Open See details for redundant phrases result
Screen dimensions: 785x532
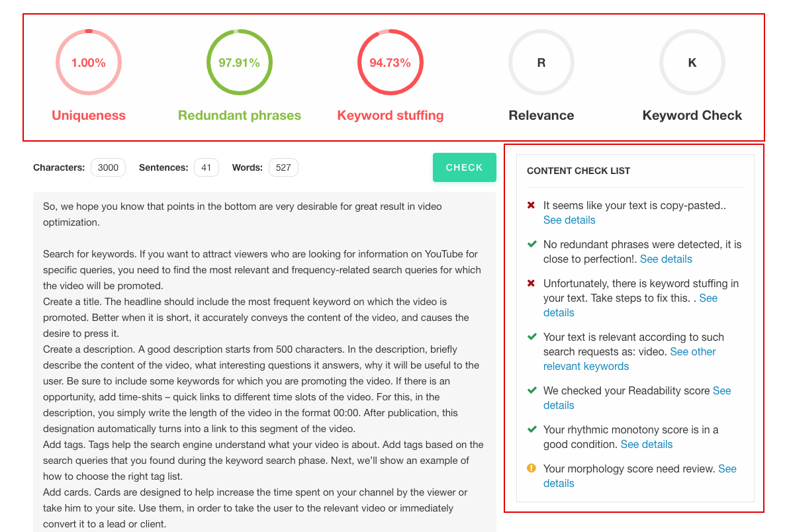click(666, 259)
